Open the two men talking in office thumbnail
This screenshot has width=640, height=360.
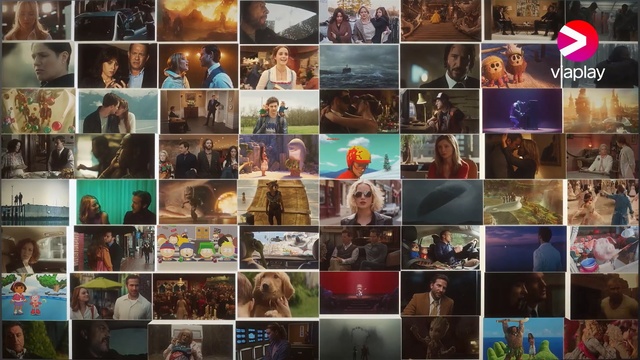point(523,20)
